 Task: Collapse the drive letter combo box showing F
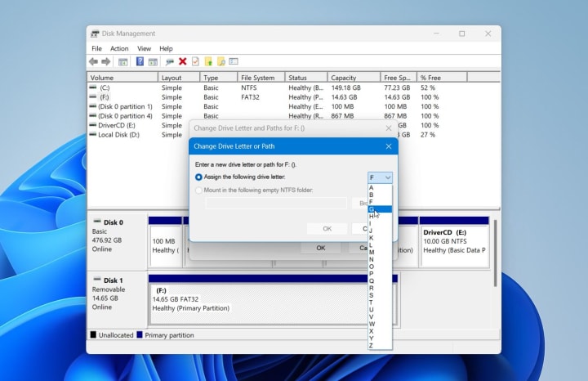[x=380, y=177]
